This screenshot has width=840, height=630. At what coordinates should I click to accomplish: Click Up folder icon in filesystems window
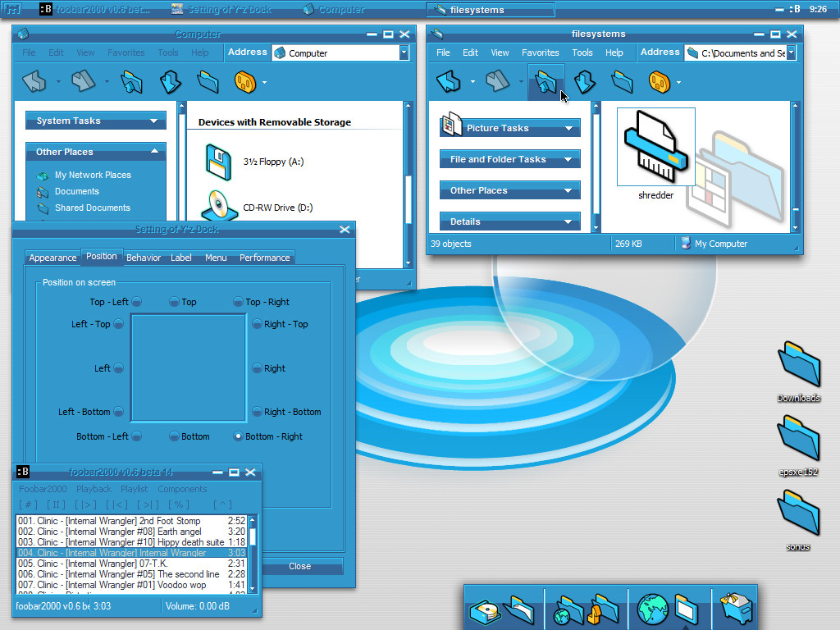(x=546, y=82)
